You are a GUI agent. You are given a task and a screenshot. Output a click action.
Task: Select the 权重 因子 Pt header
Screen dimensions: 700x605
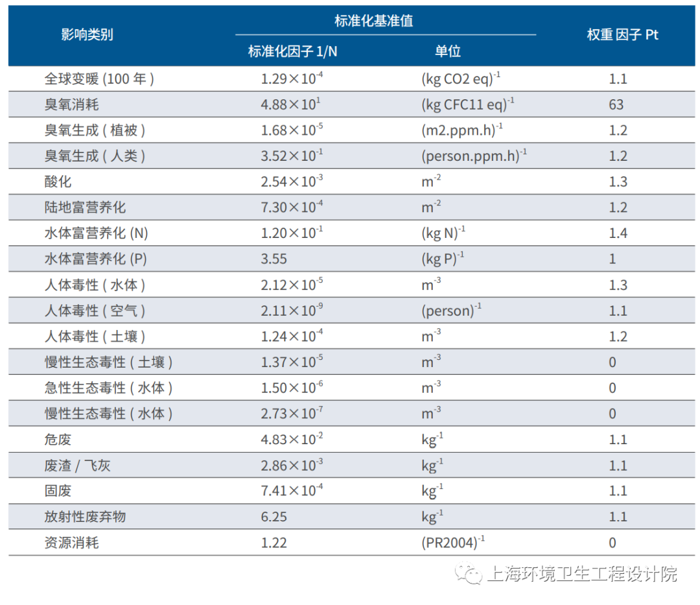click(x=622, y=35)
